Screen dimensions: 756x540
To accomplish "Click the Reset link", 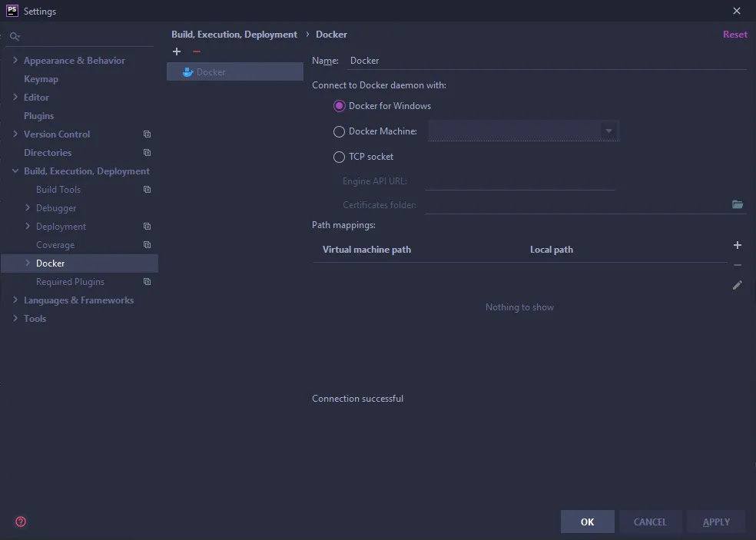I will [734, 35].
